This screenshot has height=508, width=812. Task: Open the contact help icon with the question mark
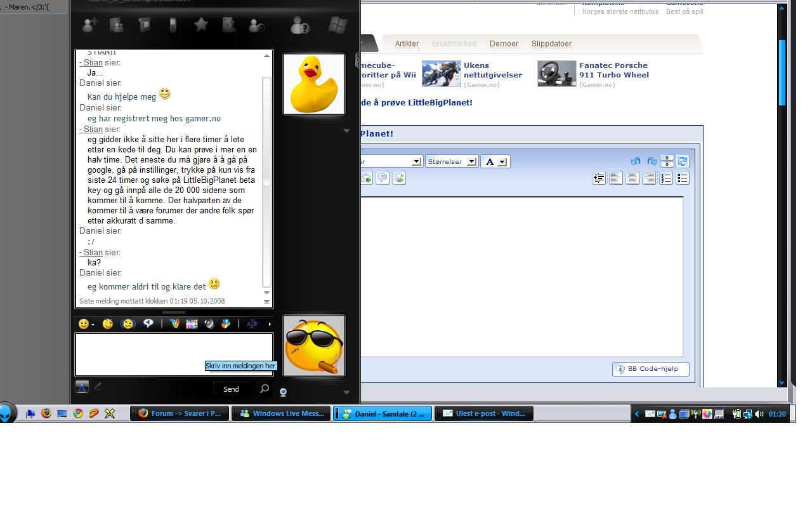(x=299, y=25)
